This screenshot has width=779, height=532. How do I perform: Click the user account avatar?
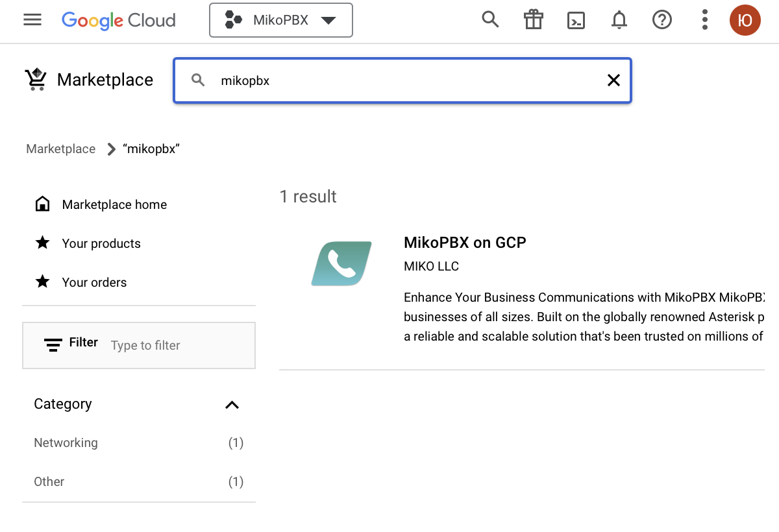[745, 20]
